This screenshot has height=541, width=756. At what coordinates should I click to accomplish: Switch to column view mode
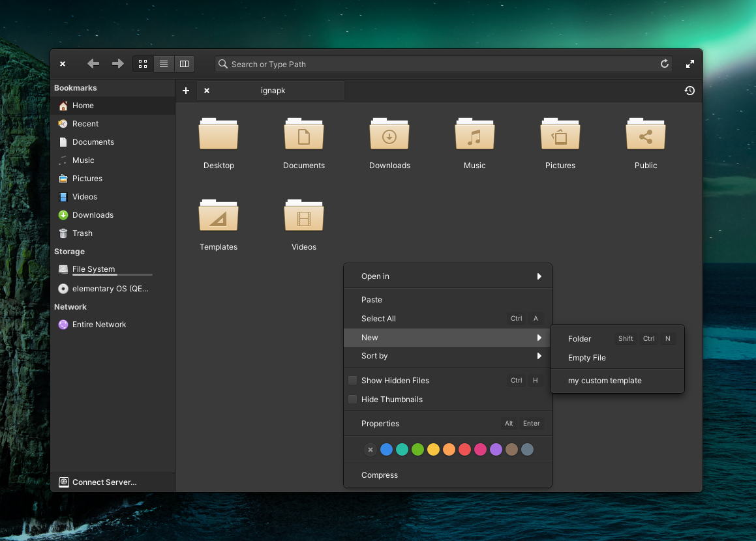coord(185,64)
